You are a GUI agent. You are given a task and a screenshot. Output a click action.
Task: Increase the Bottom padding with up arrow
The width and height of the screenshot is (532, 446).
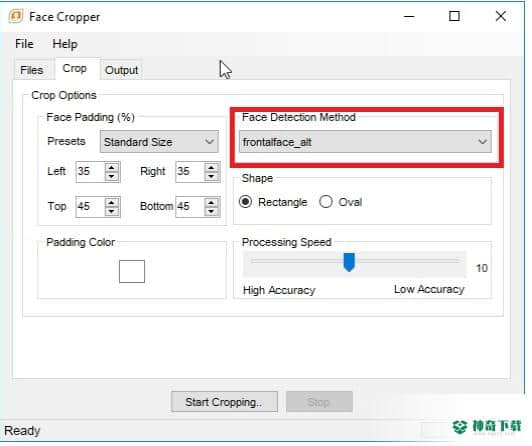tap(211, 202)
